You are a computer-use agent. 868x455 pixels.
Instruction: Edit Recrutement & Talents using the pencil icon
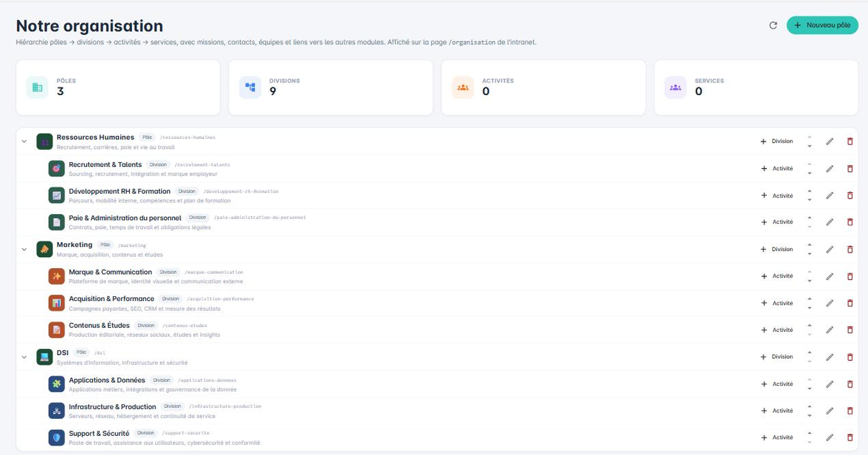pos(830,169)
